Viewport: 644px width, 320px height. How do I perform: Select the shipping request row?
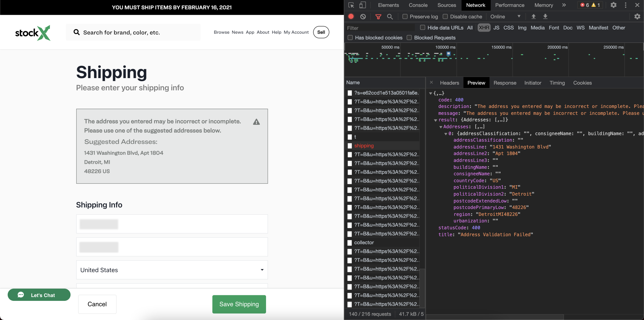click(x=382, y=145)
